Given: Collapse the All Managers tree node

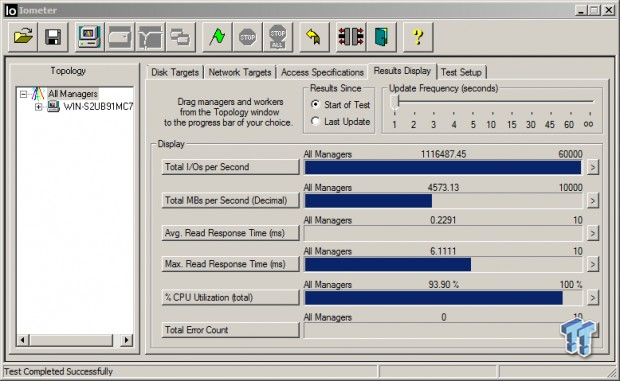Looking at the screenshot, I should [23, 94].
